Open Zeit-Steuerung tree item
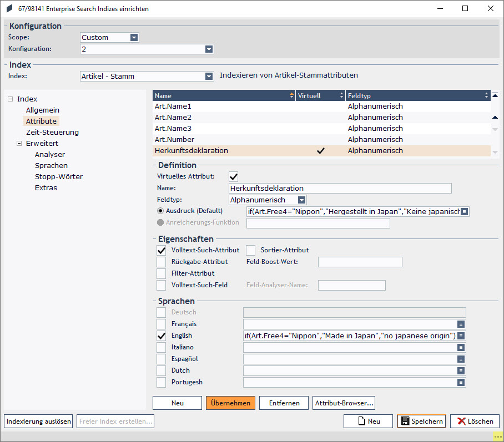The width and height of the screenshot is (504, 442). [x=52, y=133]
